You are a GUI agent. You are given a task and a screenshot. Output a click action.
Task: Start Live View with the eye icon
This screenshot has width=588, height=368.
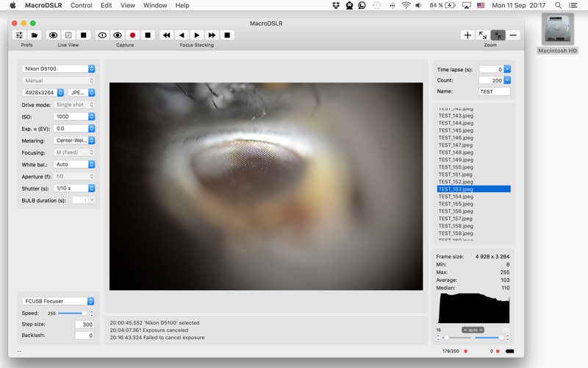coord(53,35)
